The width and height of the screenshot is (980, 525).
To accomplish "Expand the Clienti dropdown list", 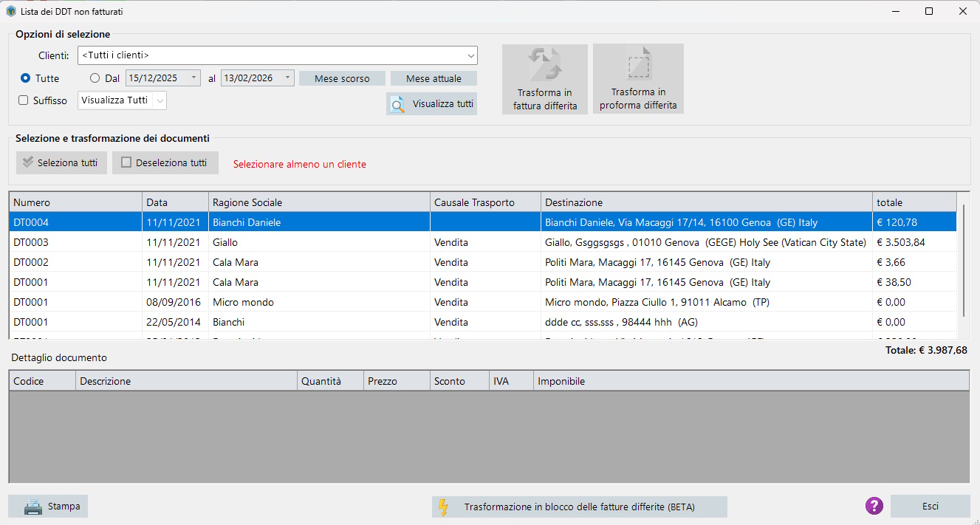I will (x=470, y=55).
